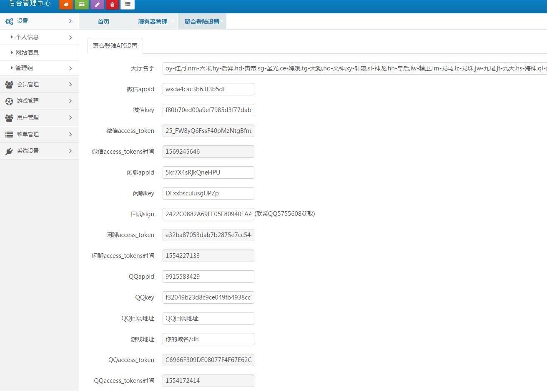The height and width of the screenshot is (392, 547).
Task: Expand the 菜单管理 chevron arrow
Action: tap(70, 134)
